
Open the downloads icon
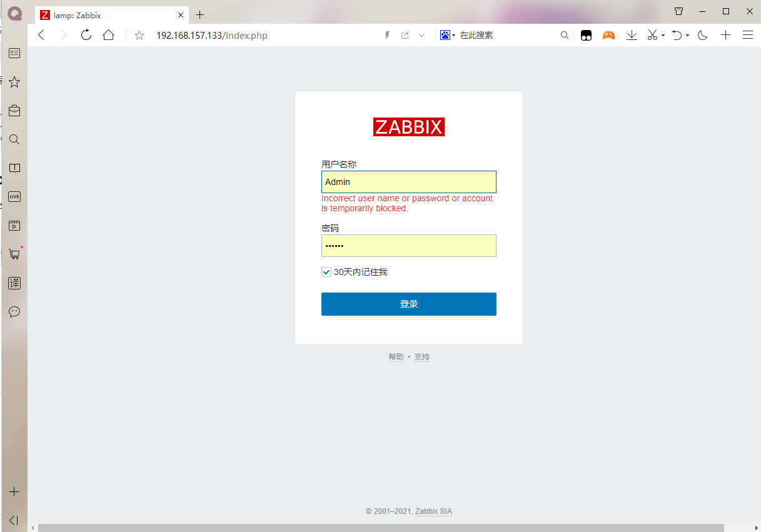[x=632, y=36]
